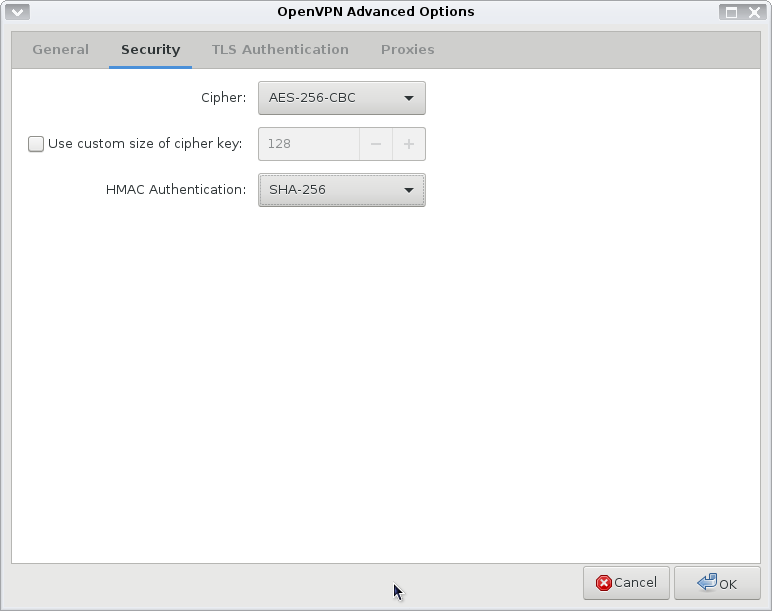This screenshot has width=772, height=611.
Task: Open HMAC Authentication dropdown showing SHA-256
Action: (x=342, y=190)
